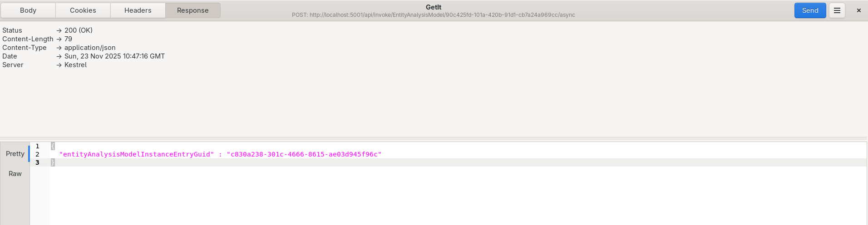Close the GetIt window
Screen dimensions: 868x225
pos(858,10)
